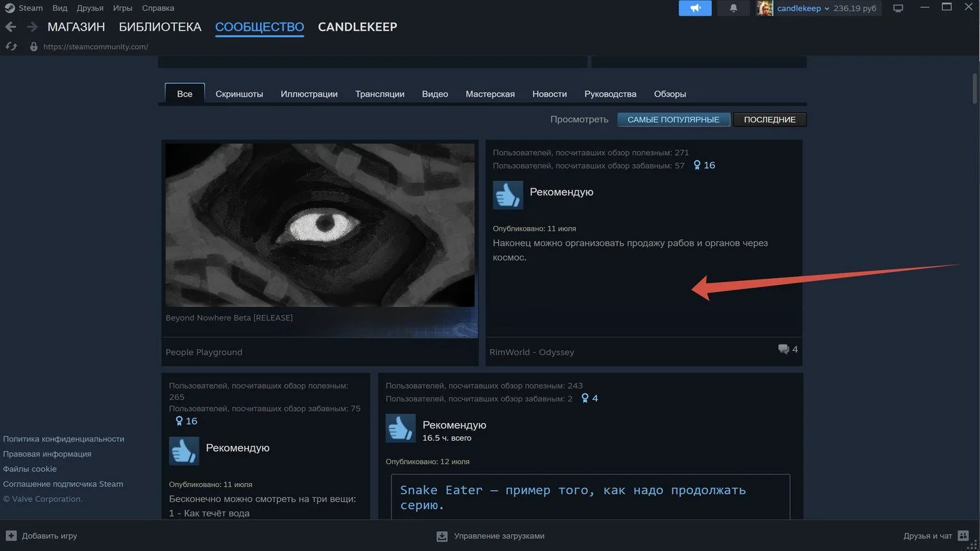The image size is (980, 551).
Task: Sort by ПОСЛЕДНИЕ
Action: point(770,120)
